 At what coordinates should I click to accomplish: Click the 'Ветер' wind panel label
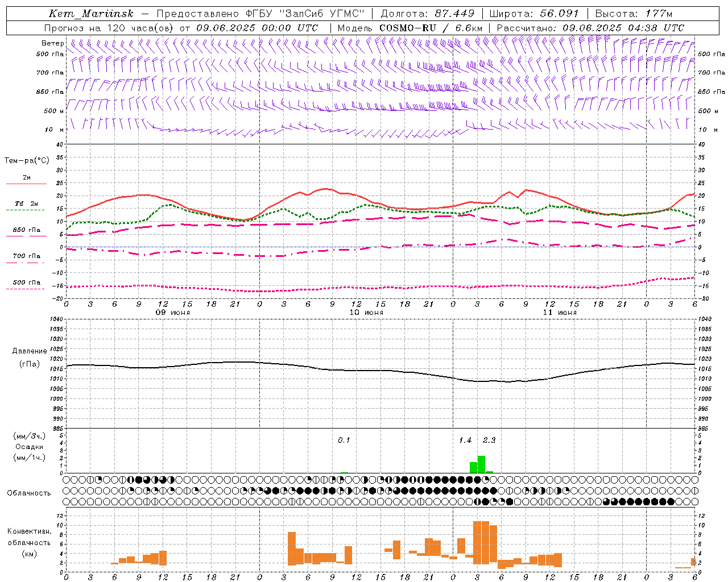[52, 43]
